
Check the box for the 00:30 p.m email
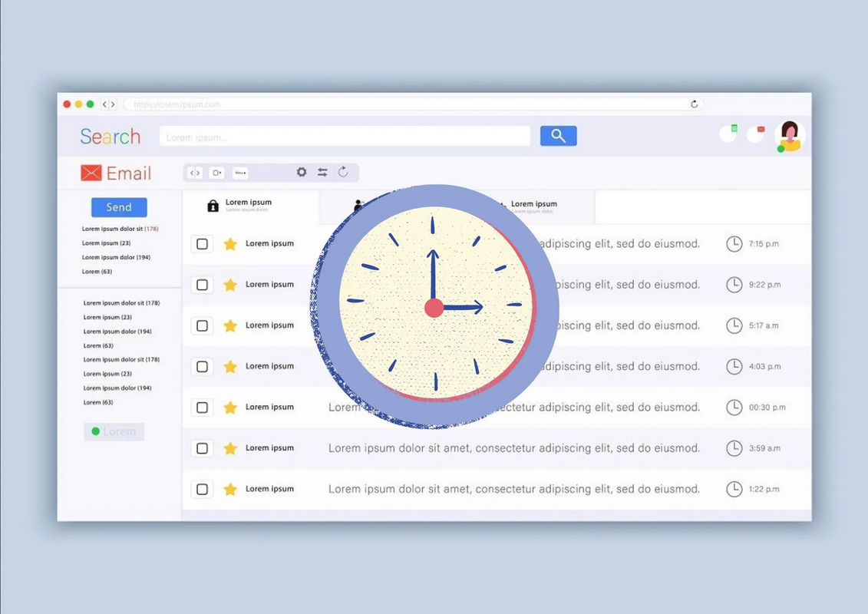(x=202, y=408)
